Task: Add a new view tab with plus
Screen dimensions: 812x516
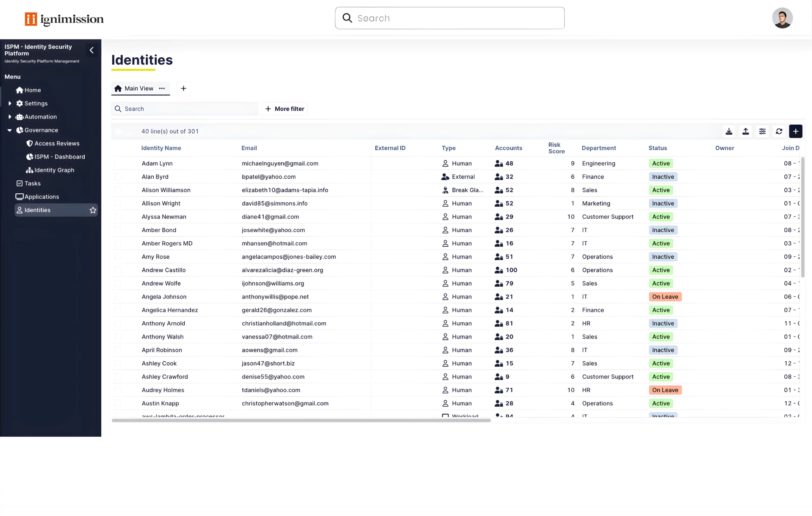Action: tap(183, 88)
